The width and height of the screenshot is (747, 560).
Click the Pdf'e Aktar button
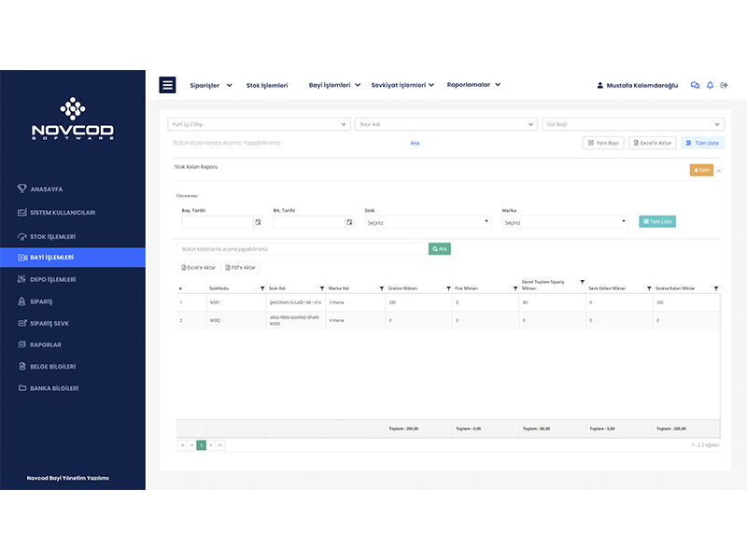pyautogui.click(x=240, y=268)
